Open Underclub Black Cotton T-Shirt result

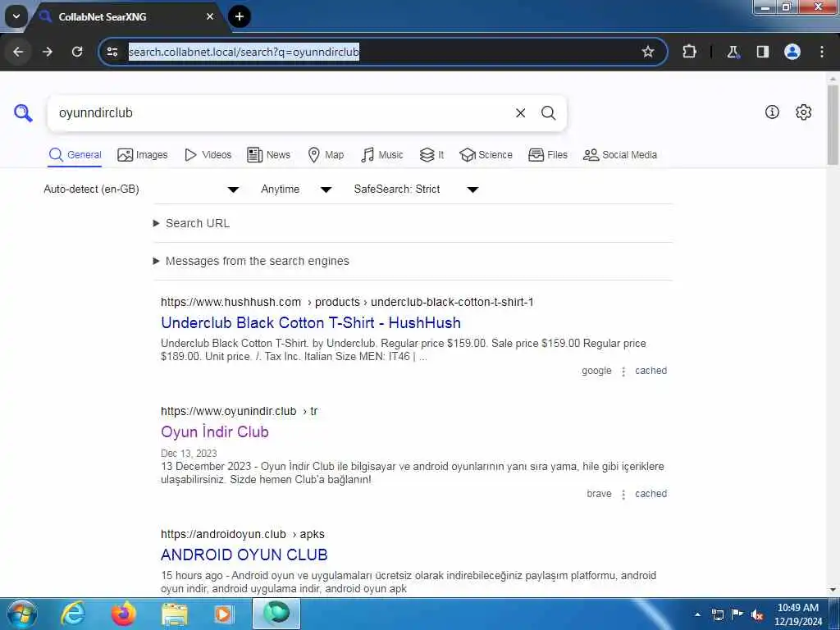pos(311,322)
